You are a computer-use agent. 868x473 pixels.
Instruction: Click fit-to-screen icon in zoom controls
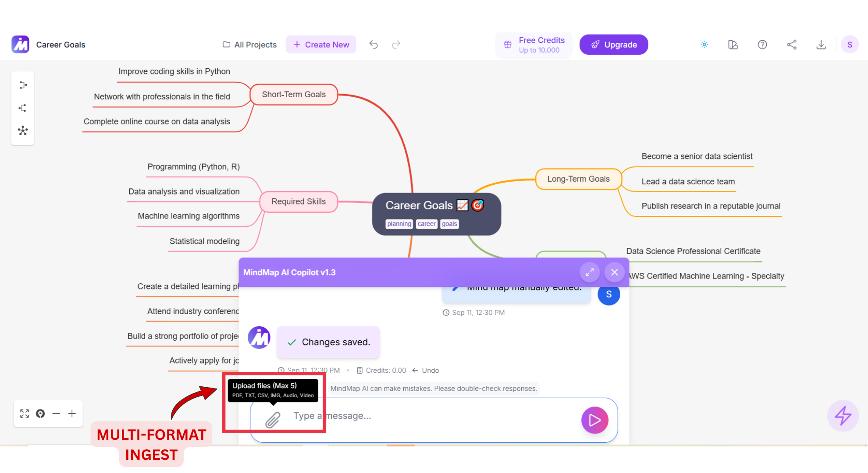25,413
